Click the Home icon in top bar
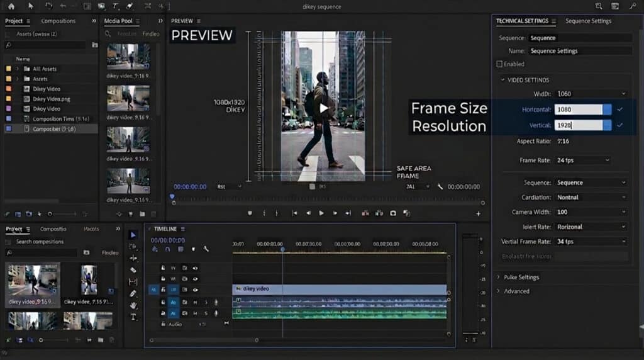This screenshot has width=644, height=360. coord(11,6)
